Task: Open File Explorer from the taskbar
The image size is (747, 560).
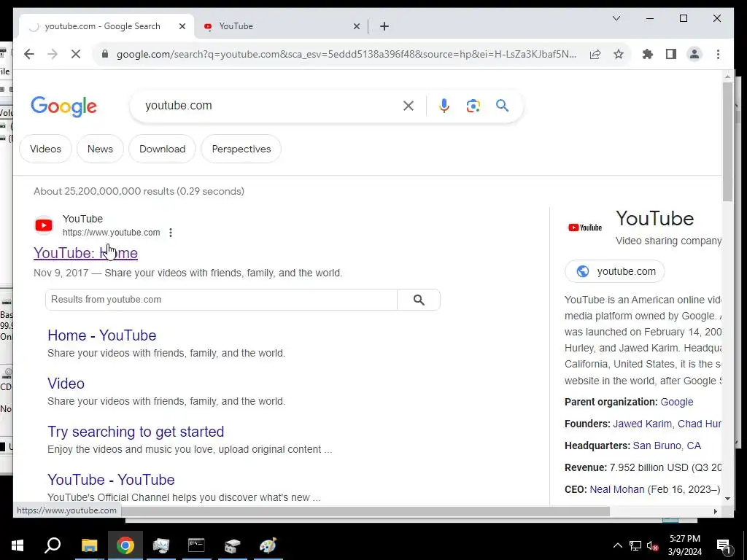Action: coord(89,545)
